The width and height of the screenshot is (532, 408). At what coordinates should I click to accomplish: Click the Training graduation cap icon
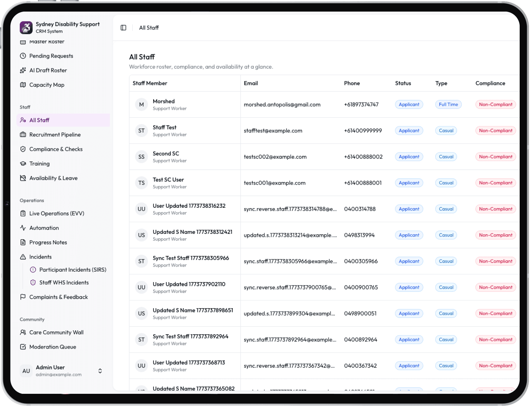(x=23, y=164)
